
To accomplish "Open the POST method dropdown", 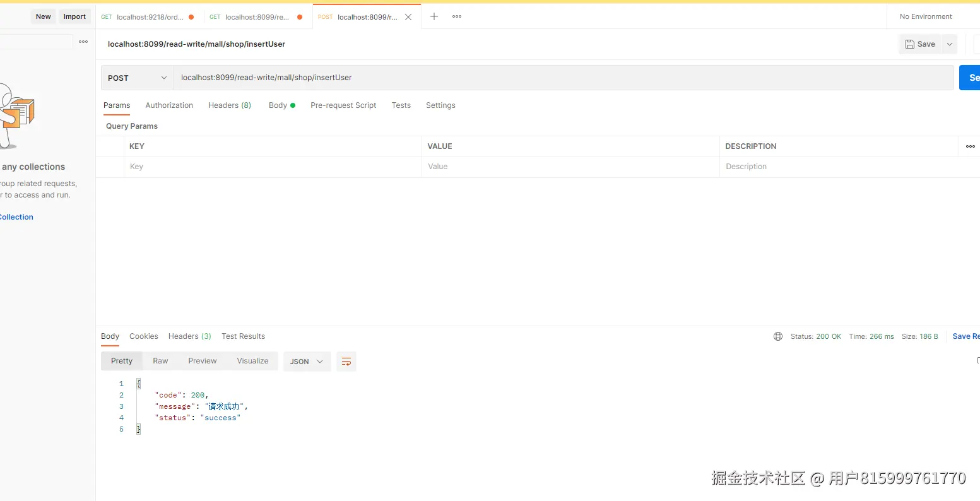I will [137, 78].
